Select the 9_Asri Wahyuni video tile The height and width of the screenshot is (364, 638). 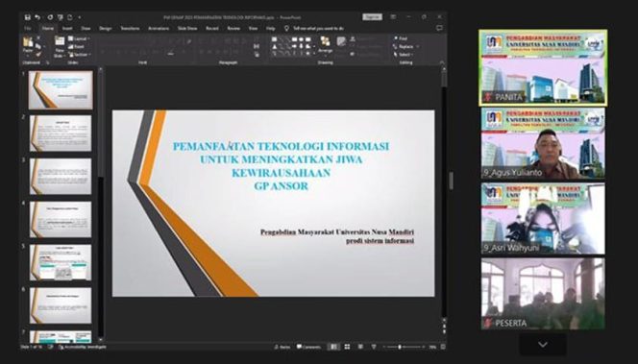coord(543,219)
